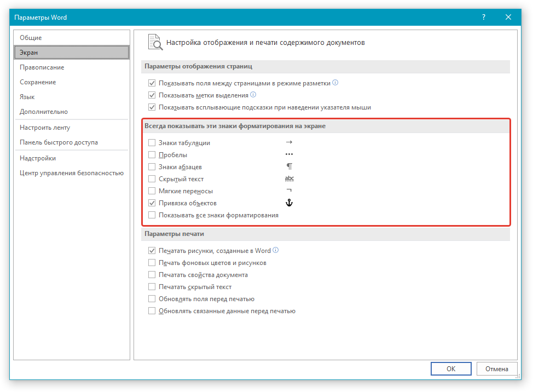Click info icon next to "Показывать поля между страницами"
Viewport: 533px width, 392px height.
(335, 83)
